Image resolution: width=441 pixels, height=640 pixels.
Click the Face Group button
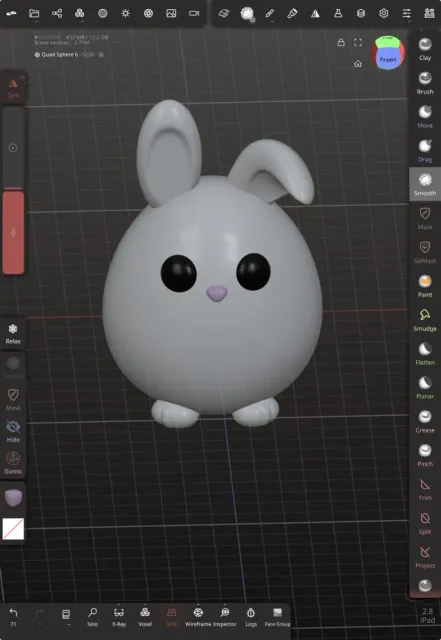pyautogui.click(x=277, y=616)
